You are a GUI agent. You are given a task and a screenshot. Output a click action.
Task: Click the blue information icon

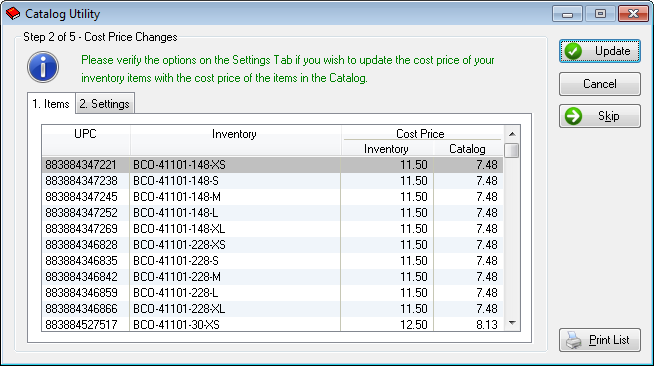tap(43, 67)
